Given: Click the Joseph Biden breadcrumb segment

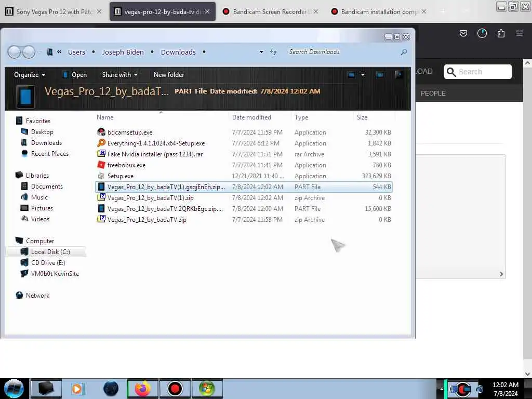Looking at the screenshot, I should pyautogui.click(x=123, y=52).
